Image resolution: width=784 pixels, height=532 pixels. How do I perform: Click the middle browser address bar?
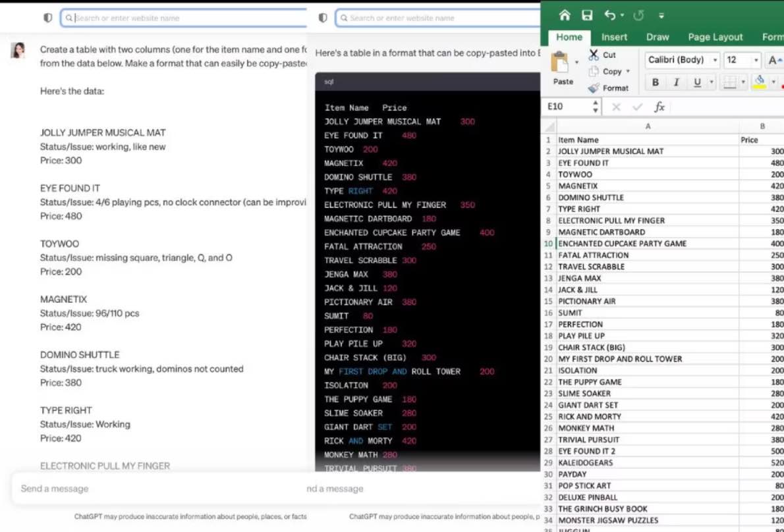[x=438, y=18]
